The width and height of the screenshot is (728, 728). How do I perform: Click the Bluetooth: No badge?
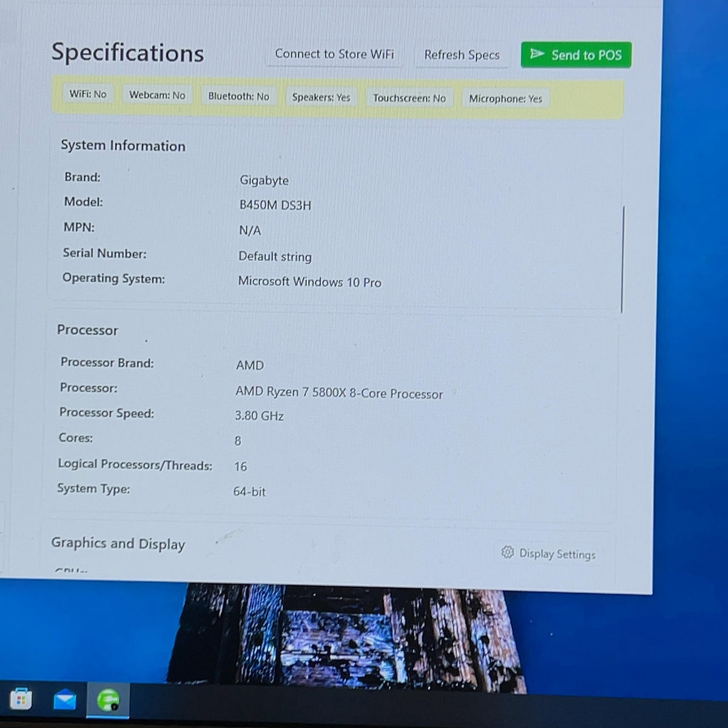pos(238,96)
